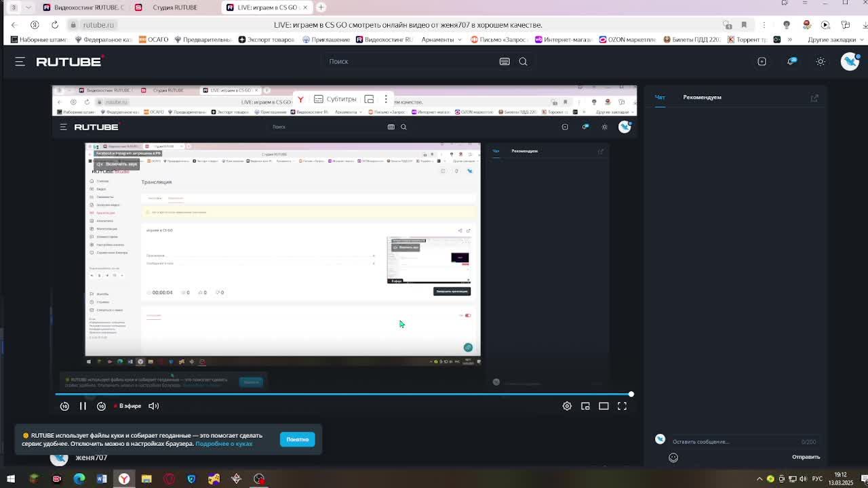Open the Экспорт товаров bookmark

coord(266,39)
